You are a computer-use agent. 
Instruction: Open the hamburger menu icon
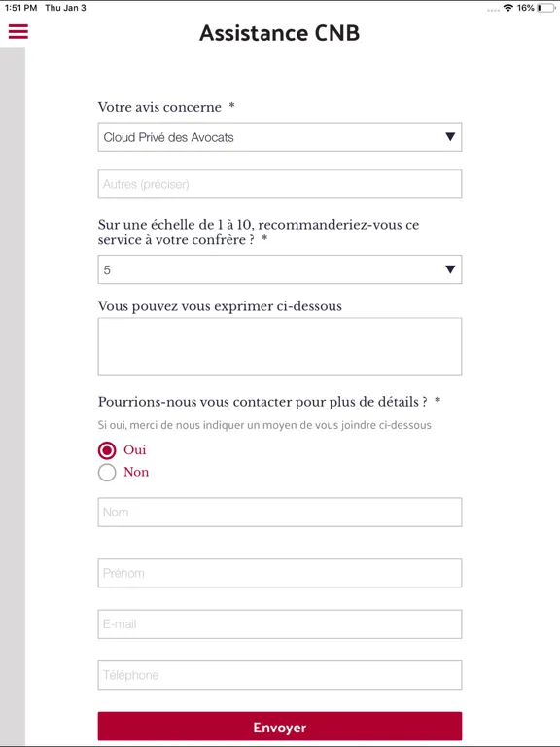[x=18, y=31]
